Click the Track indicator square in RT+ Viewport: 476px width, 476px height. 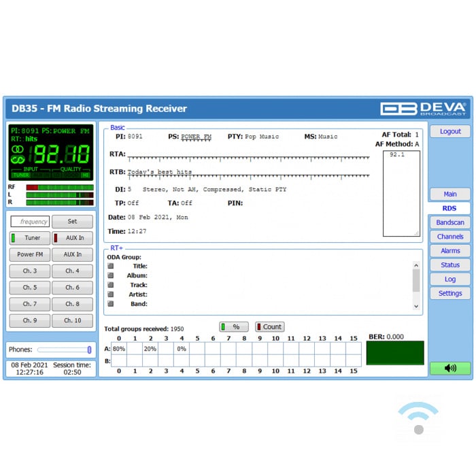(111, 285)
